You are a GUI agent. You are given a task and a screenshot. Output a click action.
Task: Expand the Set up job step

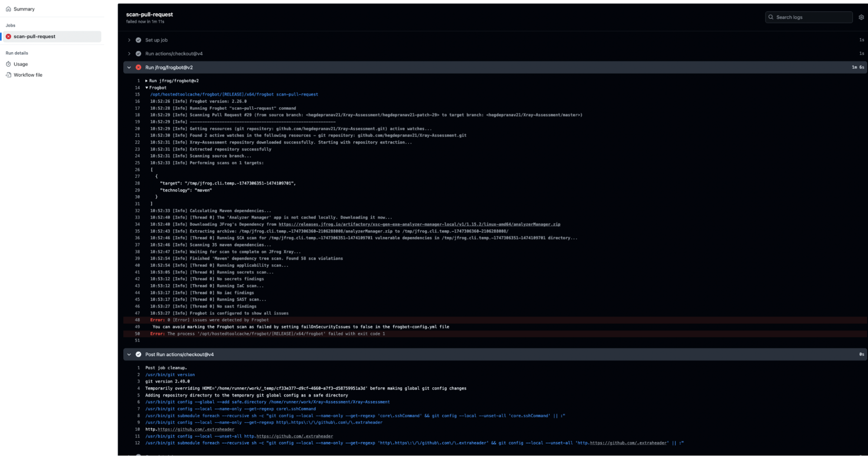(x=129, y=40)
